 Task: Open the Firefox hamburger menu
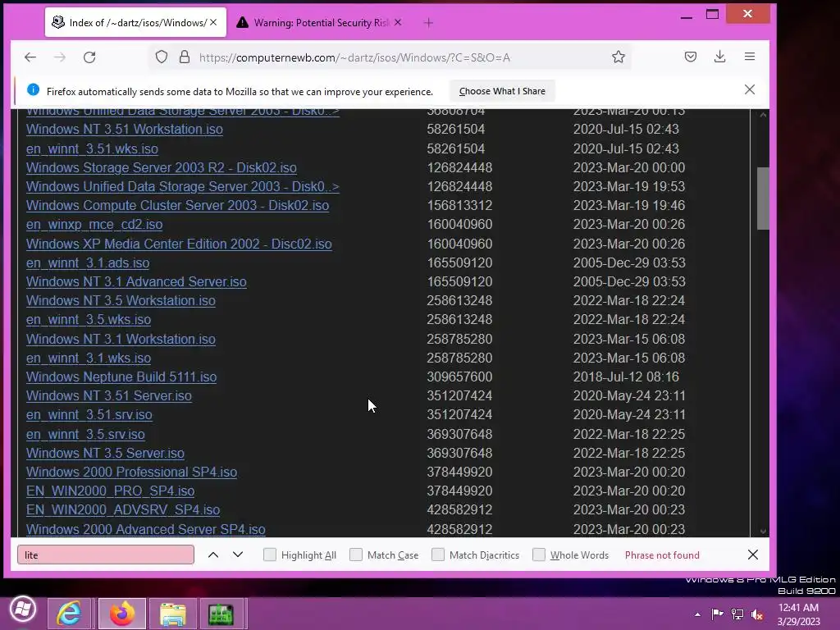point(750,57)
